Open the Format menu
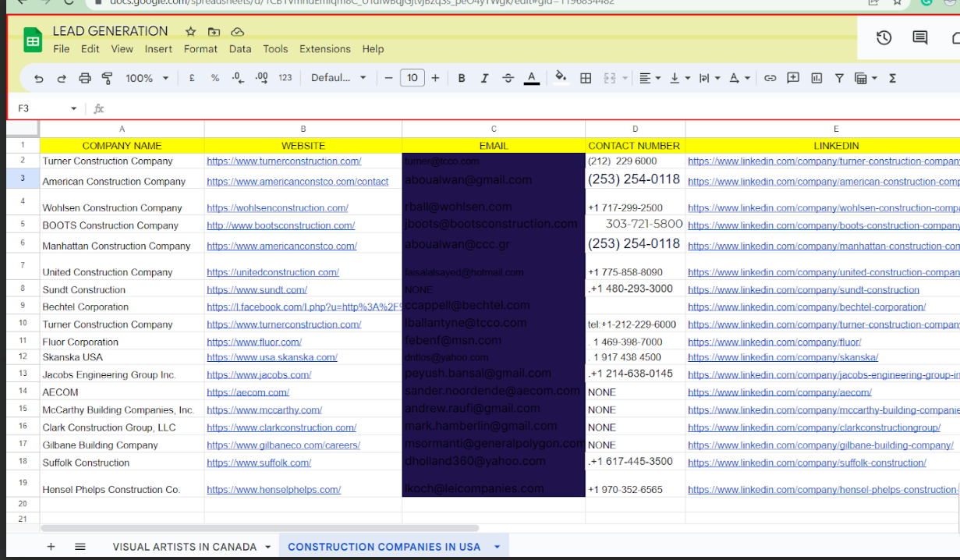The width and height of the screenshot is (960, 560). (200, 49)
